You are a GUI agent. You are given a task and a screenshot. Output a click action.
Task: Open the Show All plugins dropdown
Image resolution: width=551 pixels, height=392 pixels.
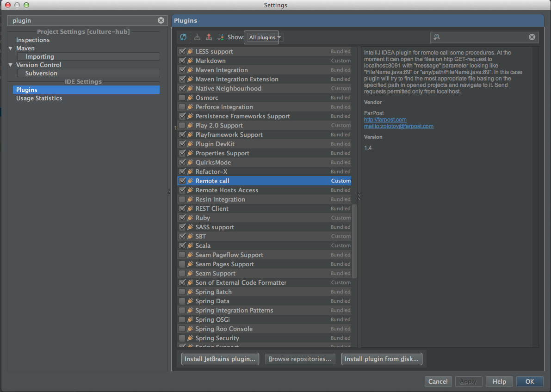pyautogui.click(x=264, y=37)
